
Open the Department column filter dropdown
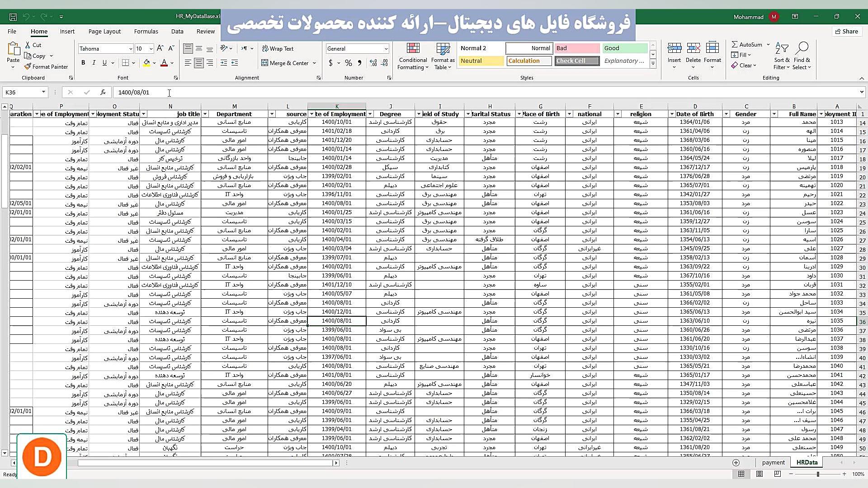(x=205, y=114)
